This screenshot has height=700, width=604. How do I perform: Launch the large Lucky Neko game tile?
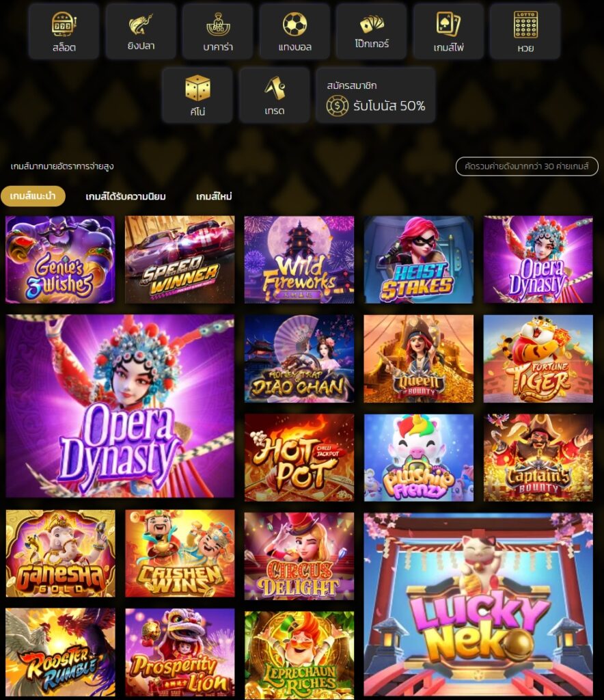479,605
